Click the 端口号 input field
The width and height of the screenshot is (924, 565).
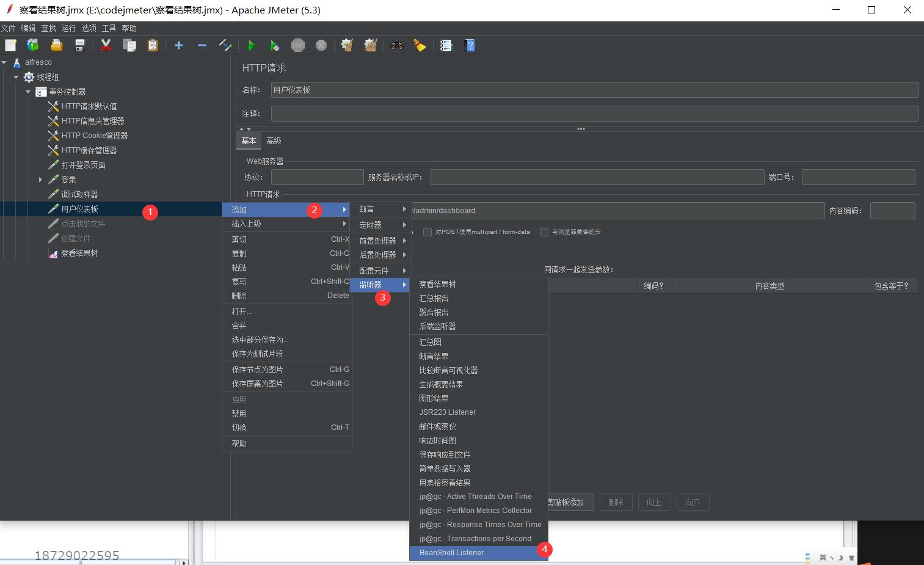click(859, 177)
